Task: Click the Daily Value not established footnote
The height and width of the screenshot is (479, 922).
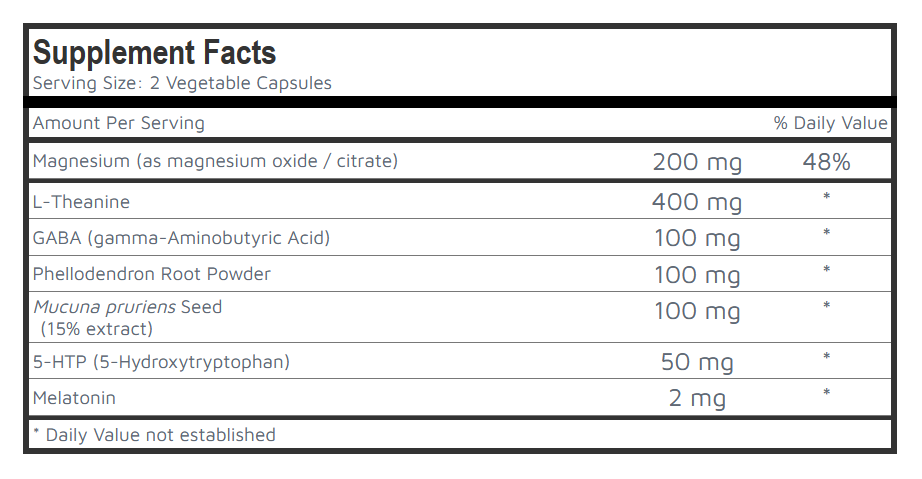Action: tap(154, 435)
